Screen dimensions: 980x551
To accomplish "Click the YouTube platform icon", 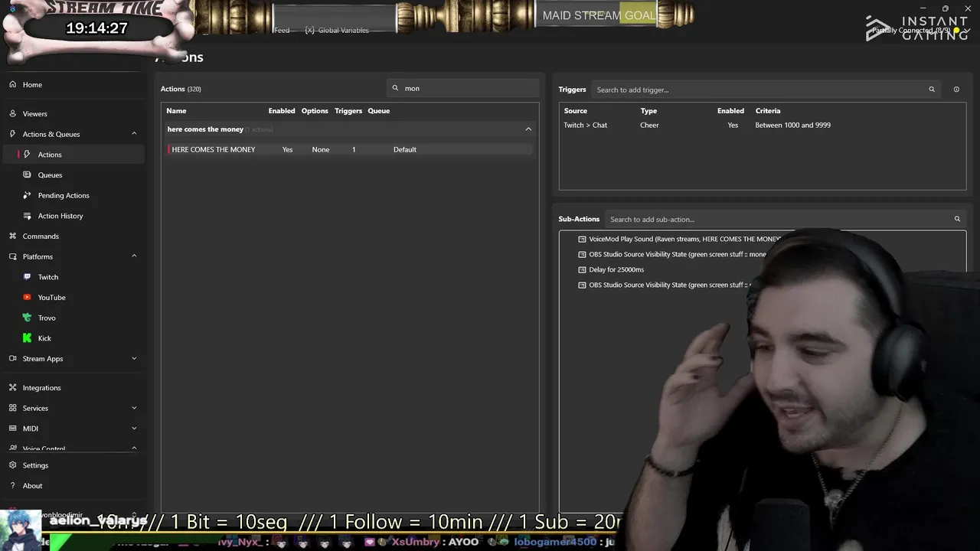I will click(28, 298).
